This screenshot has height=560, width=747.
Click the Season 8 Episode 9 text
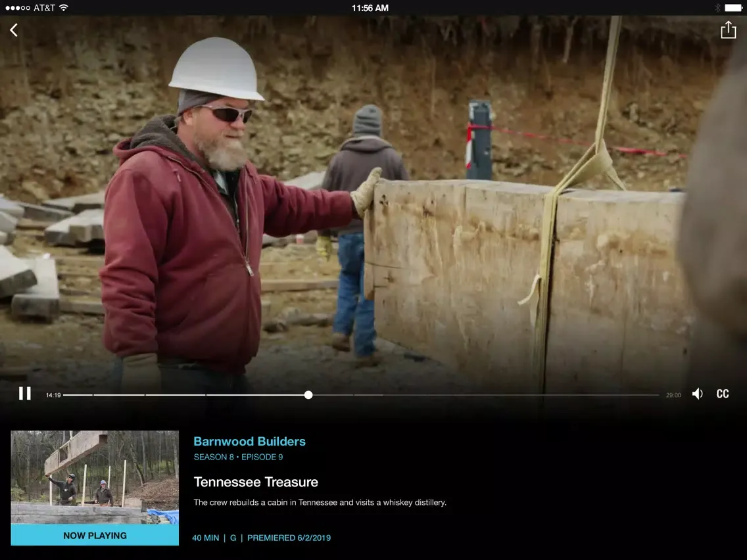pos(238,457)
